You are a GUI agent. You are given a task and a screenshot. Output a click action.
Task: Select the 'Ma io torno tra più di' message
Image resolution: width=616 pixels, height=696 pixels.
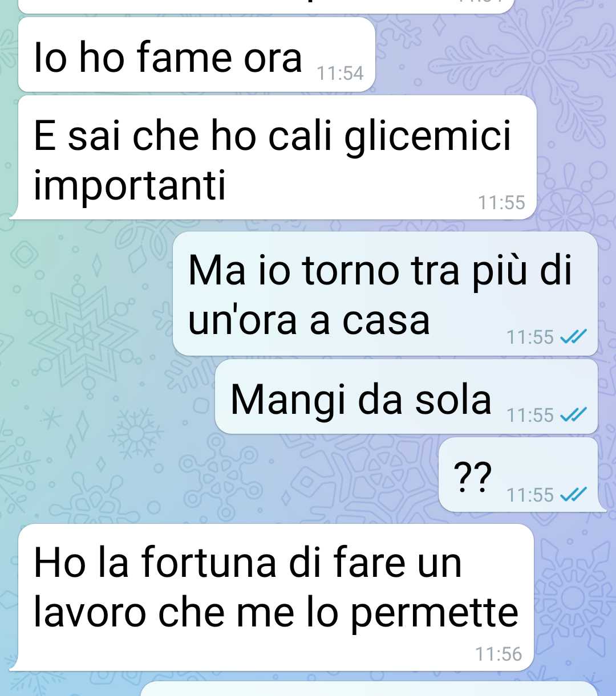point(385,294)
